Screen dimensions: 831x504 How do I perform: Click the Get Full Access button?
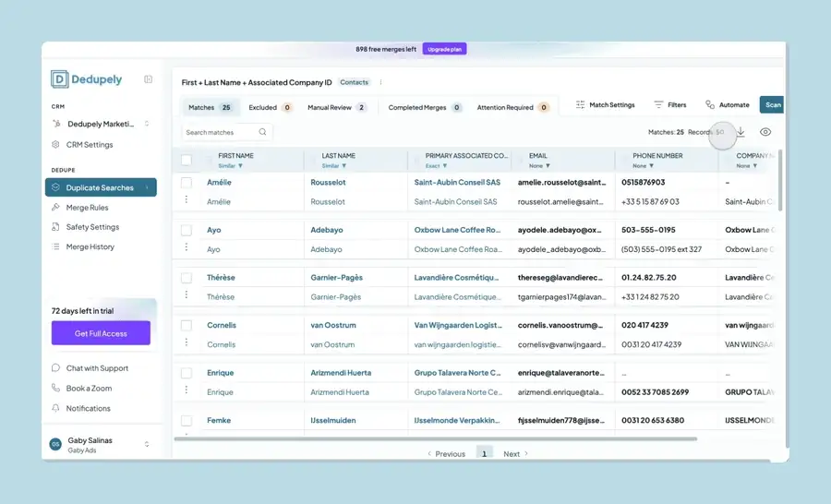click(101, 333)
